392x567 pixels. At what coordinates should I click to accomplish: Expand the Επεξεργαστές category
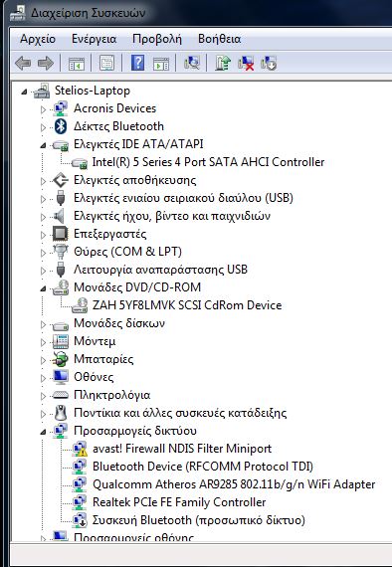(x=43, y=235)
